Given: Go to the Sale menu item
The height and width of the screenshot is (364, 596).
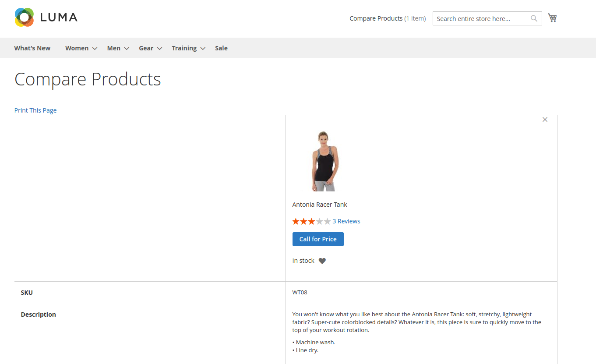Looking at the screenshot, I should [x=221, y=48].
